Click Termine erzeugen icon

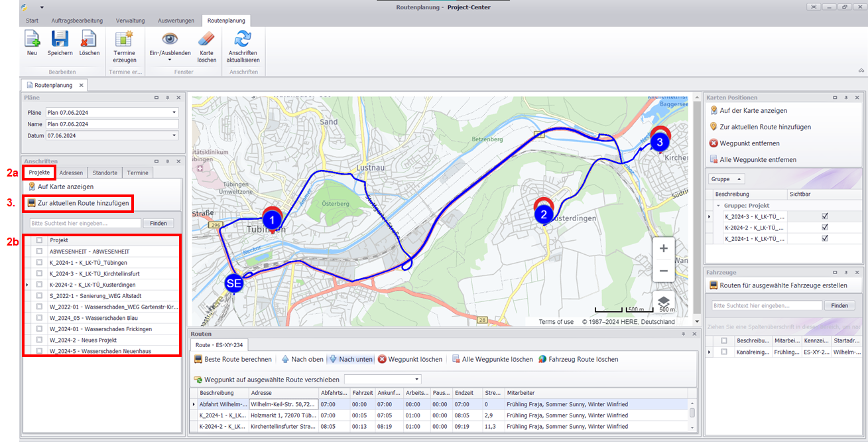tap(124, 40)
